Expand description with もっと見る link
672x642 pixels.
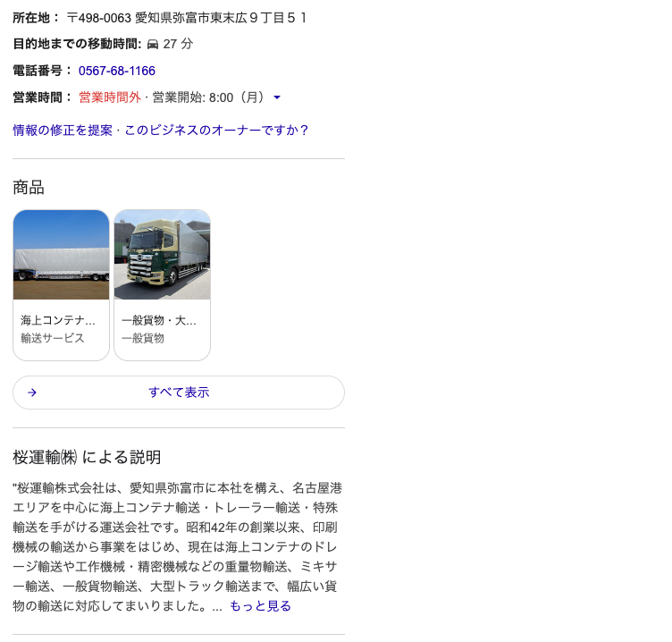tap(261, 605)
